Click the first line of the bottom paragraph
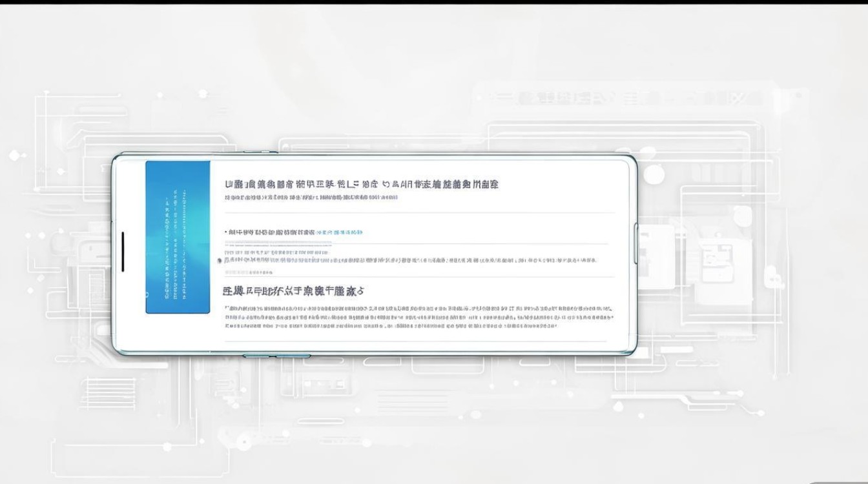This screenshot has width=868, height=484. [418, 309]
